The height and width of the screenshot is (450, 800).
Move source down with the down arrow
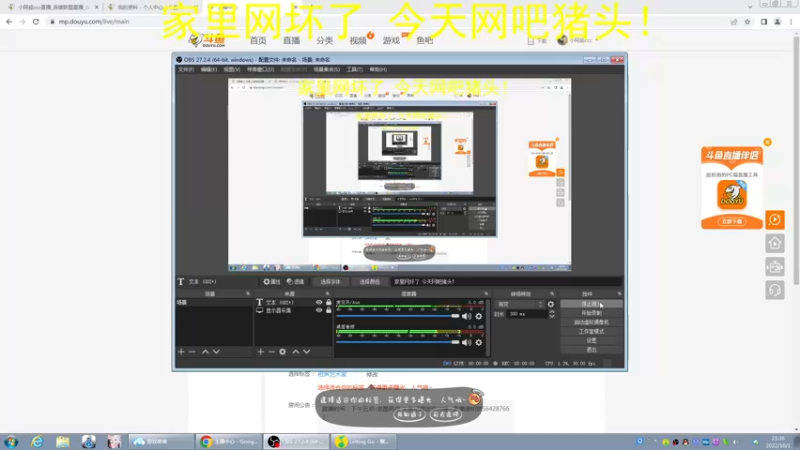[307, 352]
